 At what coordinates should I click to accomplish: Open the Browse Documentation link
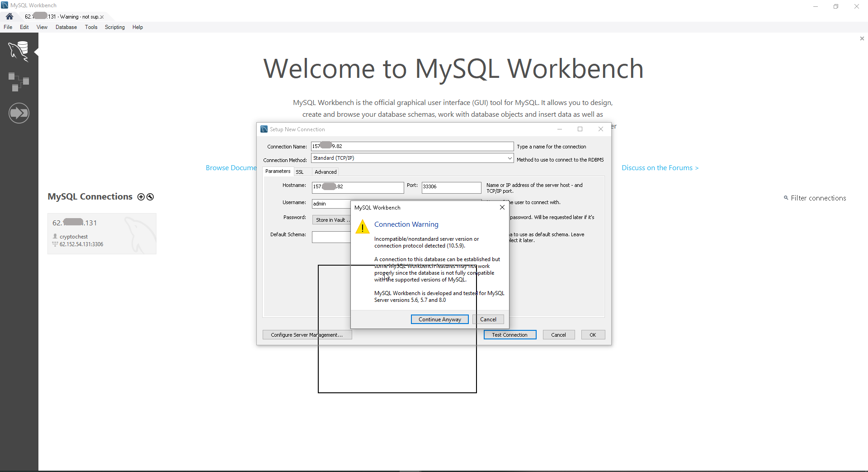click(231, 168)
